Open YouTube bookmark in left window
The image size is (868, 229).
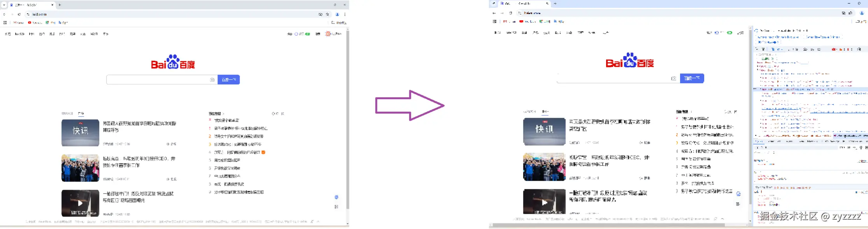click(35, 23)
